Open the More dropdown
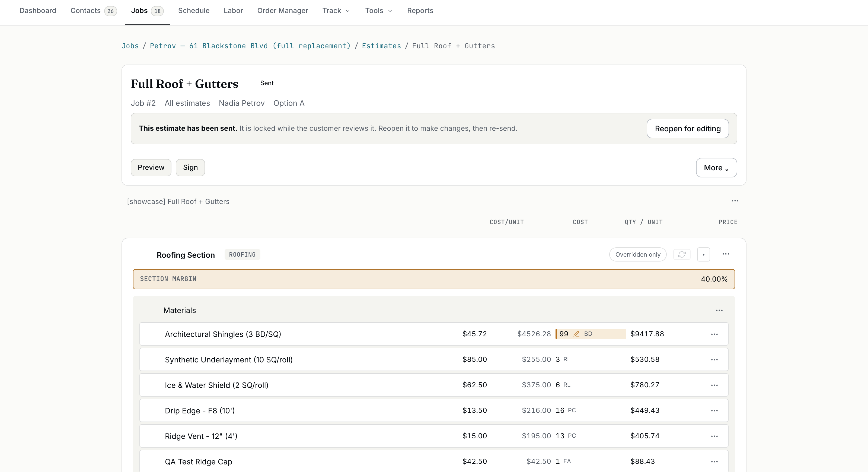 click(x=716, y=168)
